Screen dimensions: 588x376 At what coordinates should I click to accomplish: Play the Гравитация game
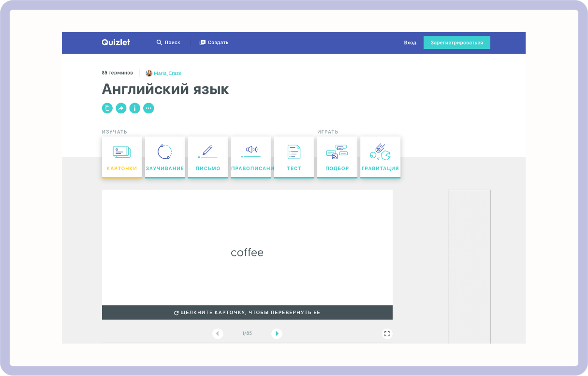click(380, 157)
